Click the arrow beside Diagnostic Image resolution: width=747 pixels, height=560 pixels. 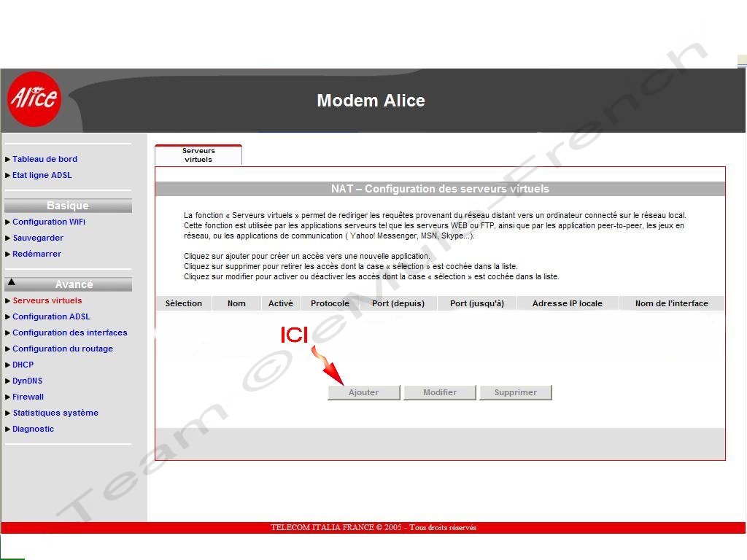click(x=7, y=429)
